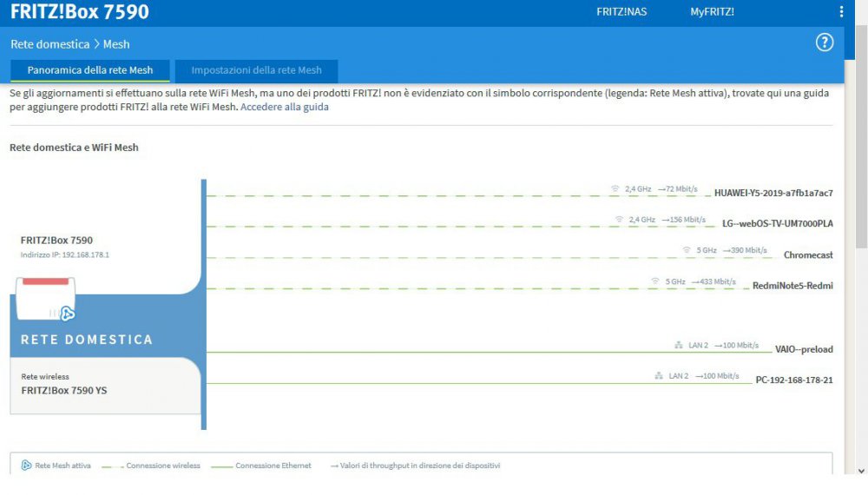Click the FRITZ!Box router mesh icon
The height and width of the screenshot is (495, 868).
[67, 313]
